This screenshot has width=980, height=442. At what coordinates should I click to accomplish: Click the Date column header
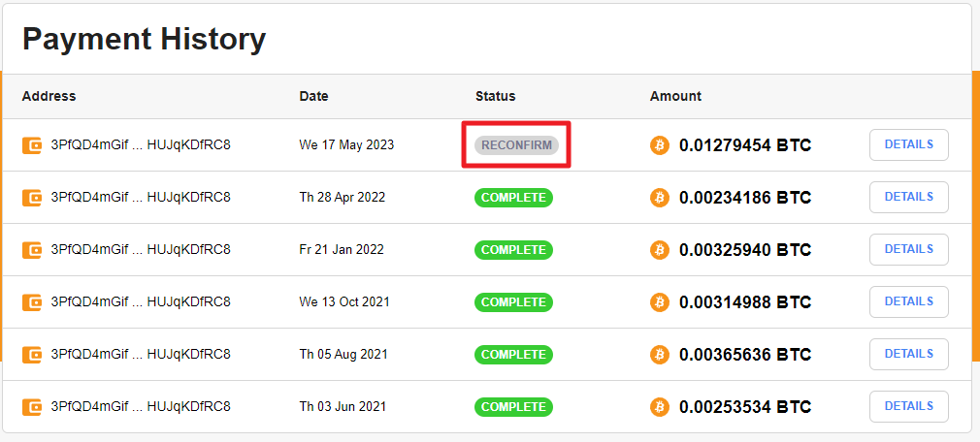tap(313, 96)
